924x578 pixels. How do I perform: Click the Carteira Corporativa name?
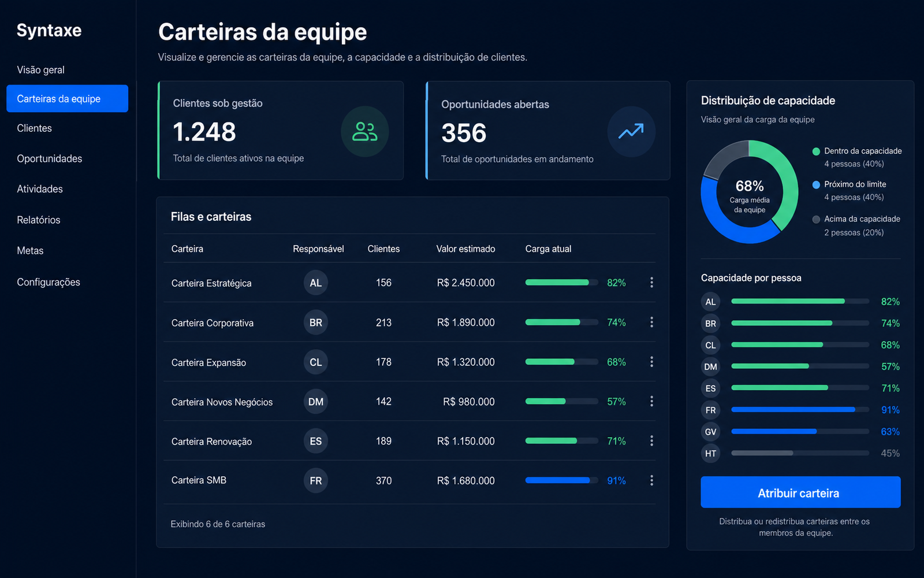[213, 323]
